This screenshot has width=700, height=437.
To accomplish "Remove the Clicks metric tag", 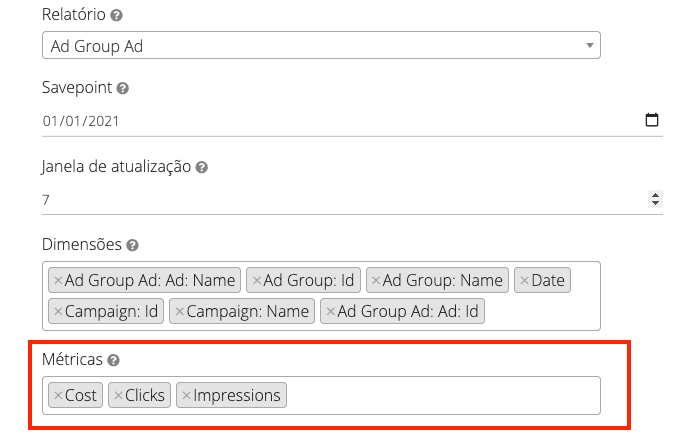I will pos(118,396).
